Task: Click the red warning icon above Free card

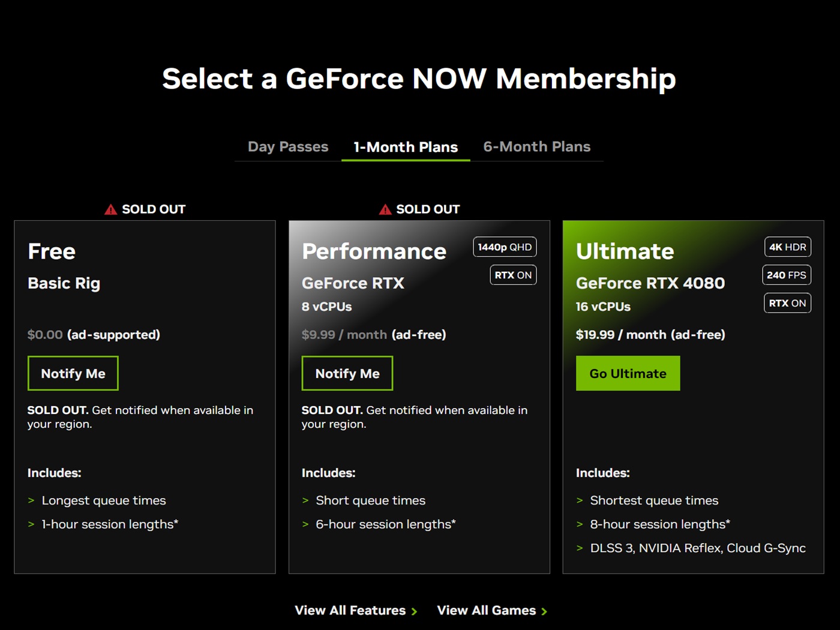Action: click(110, 209)
